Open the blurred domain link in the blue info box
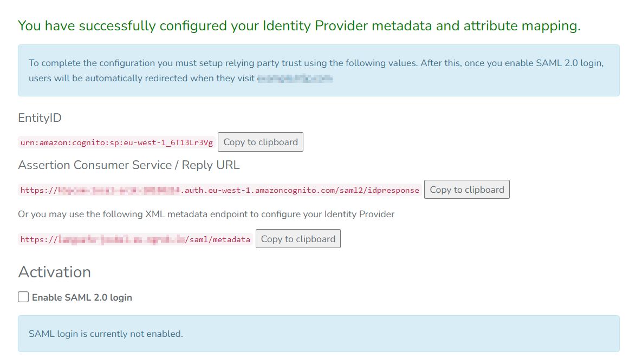636x364 pixels. pos(295,78)
